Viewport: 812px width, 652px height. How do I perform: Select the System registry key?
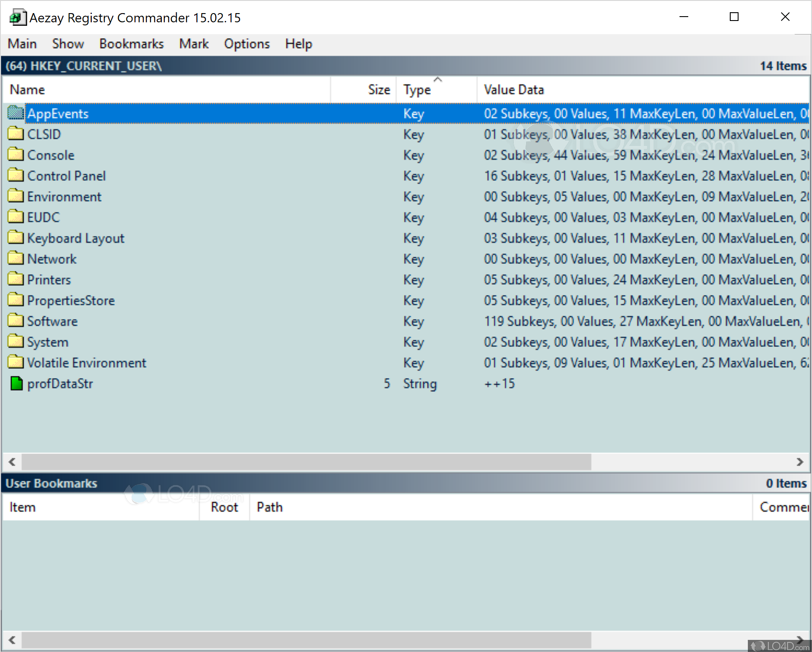48,341
